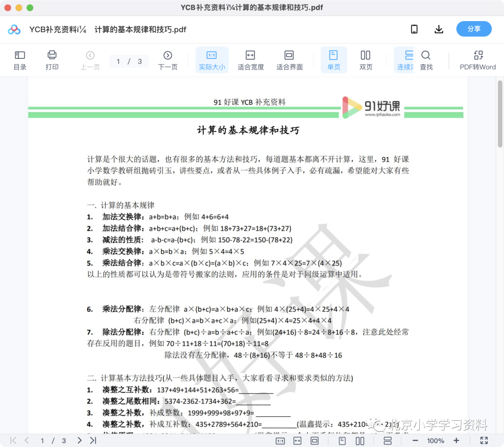
Task: Click line 凑整之尾数相同 5374-2362
Action: tap(179, 401)
